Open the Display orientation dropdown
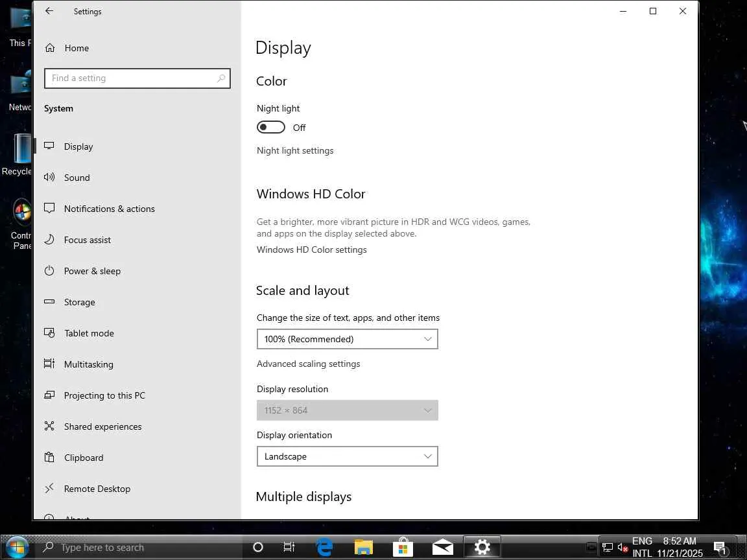747x560 pixels. [x=348, y=456]
